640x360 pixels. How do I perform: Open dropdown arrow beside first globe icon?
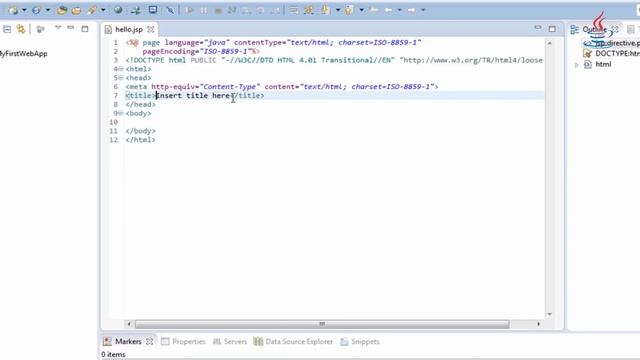[24, 10]
